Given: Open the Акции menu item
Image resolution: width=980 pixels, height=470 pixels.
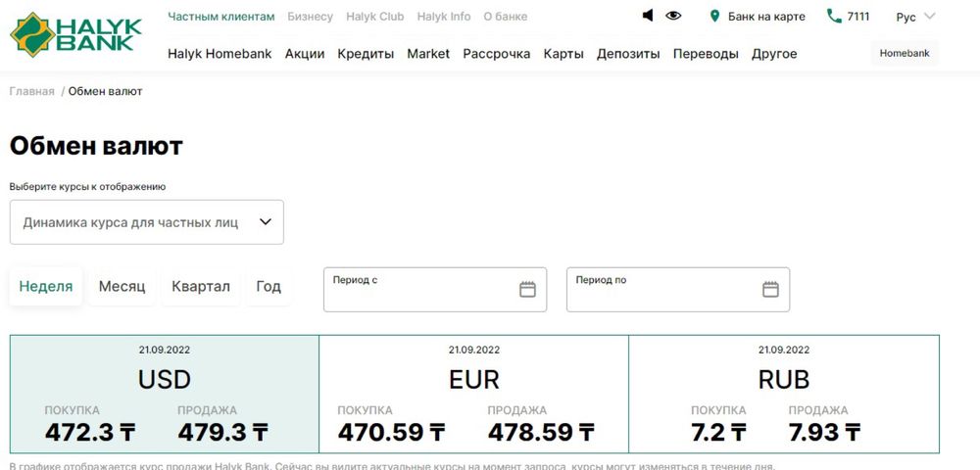Looking at the screenshot, I should coord(305,54).
